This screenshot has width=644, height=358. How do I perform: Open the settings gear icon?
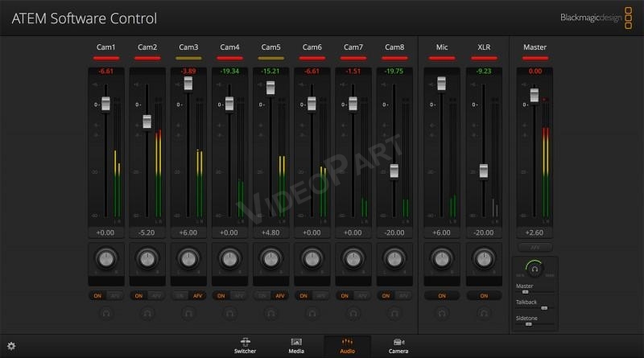click(x=11, y=346)
